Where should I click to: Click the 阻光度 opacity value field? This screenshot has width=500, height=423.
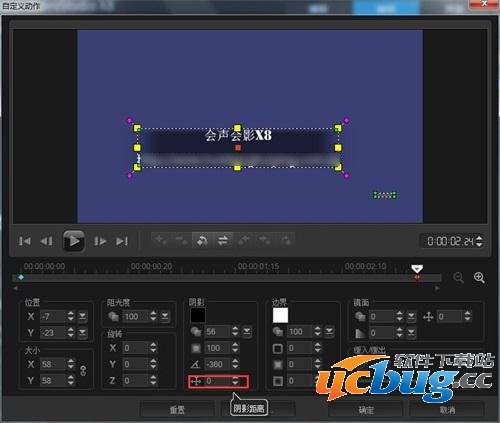coord(136,316)
